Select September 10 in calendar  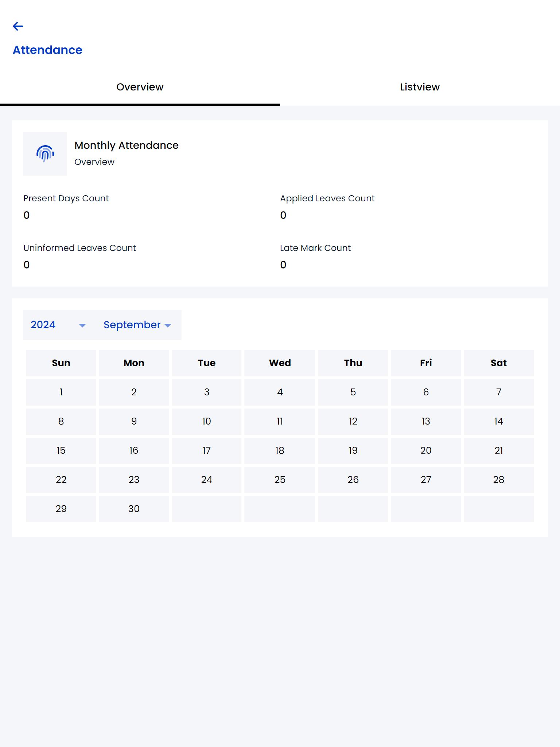pyautogui.click(x=207, y=422)
